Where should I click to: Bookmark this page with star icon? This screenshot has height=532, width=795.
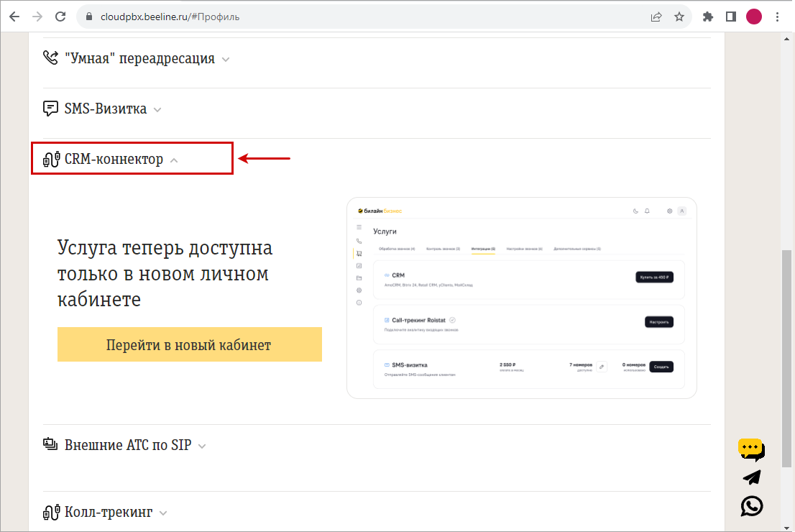pyautogui.click(x=679, y=17)
